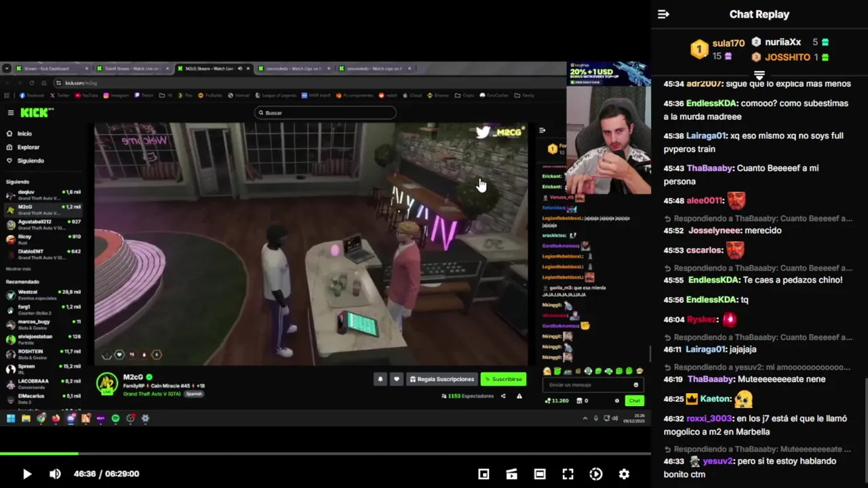Open browser tab search dropdown
The image size is (868, 488).
coord(6,68)
